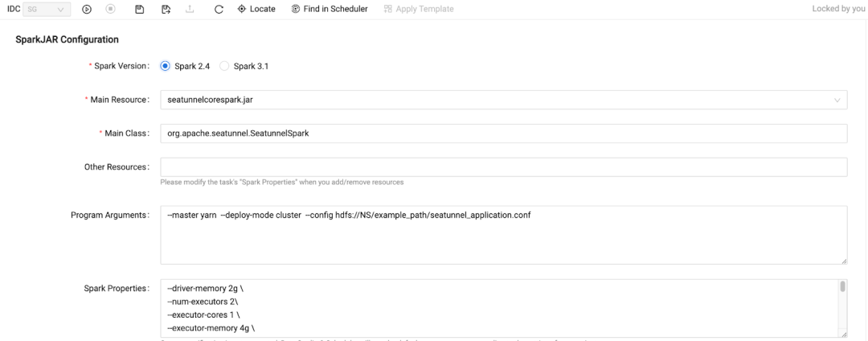Viewport: 868px width, 341px height.
Task: Click the Main Class input field
Action: (x=504, y=134)
